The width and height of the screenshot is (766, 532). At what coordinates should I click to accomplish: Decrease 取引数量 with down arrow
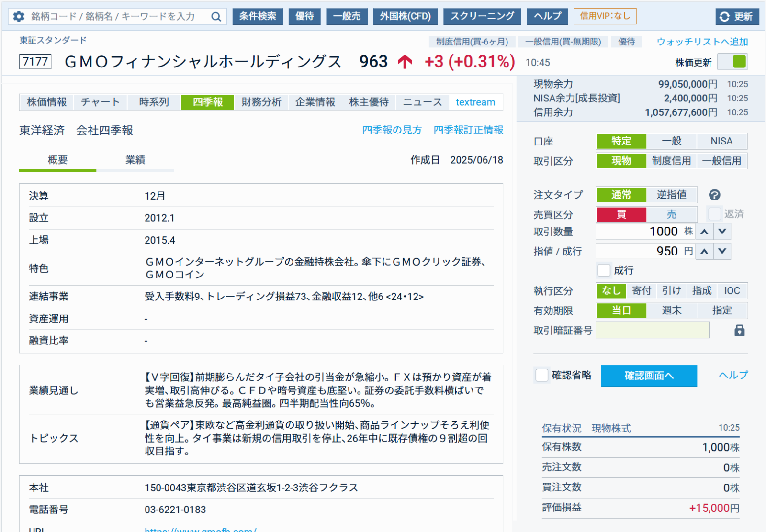click(722, 232)
